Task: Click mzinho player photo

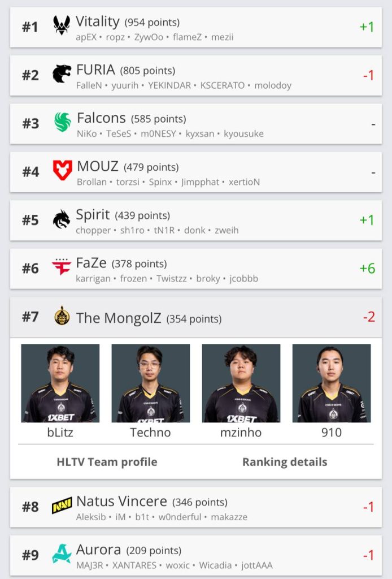Action: coord(241,383)
